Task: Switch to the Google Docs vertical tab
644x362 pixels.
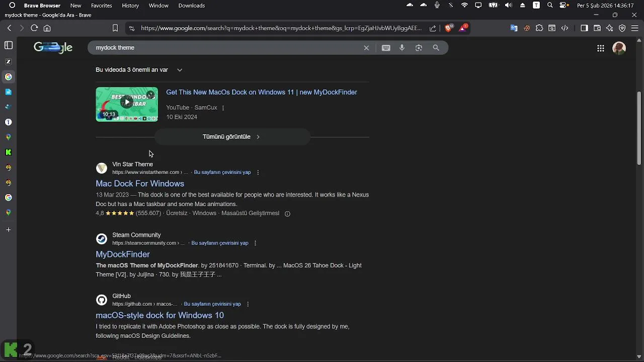Action: pyautogui.click(x=8, y=92)
